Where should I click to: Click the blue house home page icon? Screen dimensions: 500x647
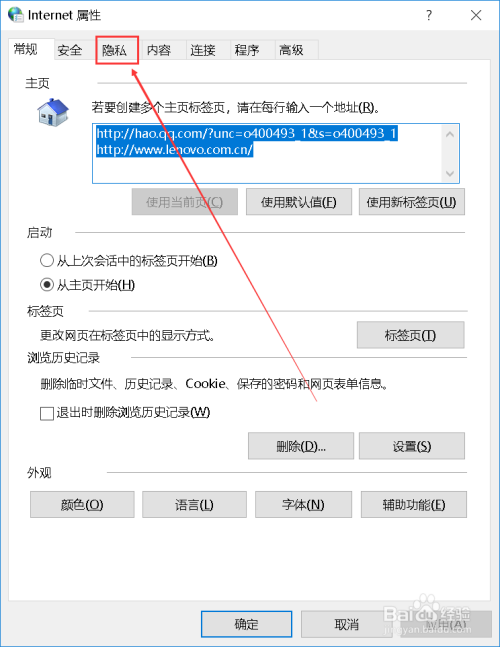pos(53,112)
